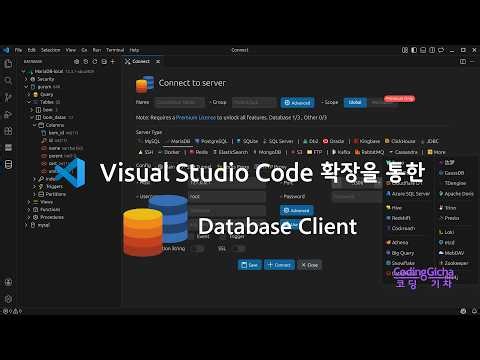Click the Close button in the form
480x360 pixels.
click(x=309, y=265)
